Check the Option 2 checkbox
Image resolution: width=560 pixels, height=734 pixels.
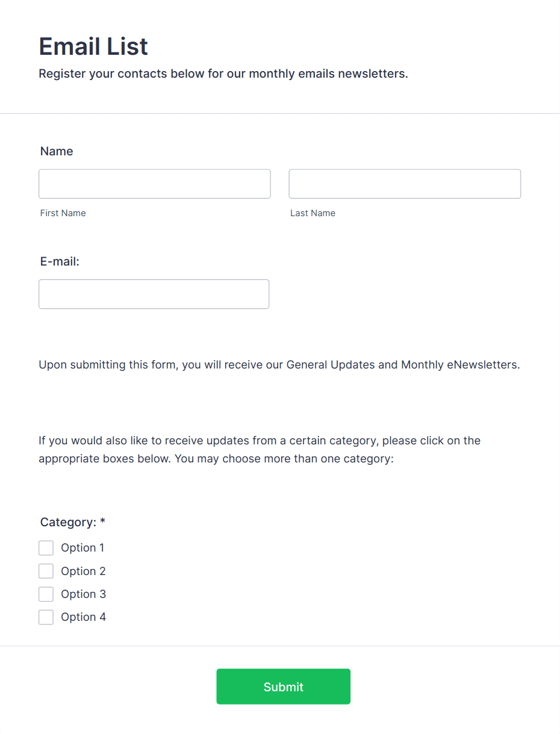click(x=46, y=571)
